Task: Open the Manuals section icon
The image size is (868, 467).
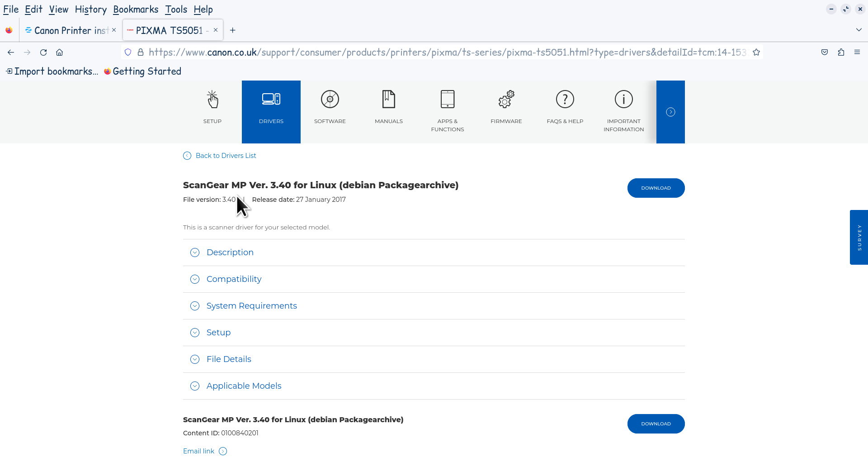Action: tap(388, 100)
